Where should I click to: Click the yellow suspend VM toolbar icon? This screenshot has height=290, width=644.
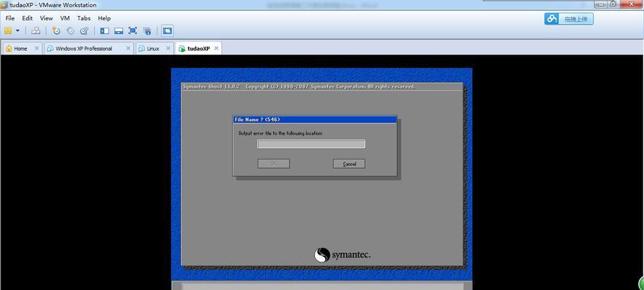click(8, 30)
